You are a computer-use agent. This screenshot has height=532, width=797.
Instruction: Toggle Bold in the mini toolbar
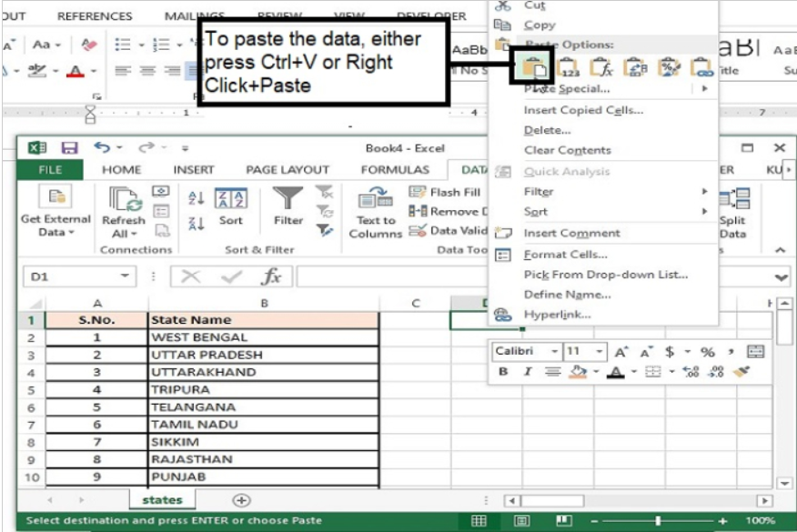click(x=503, y=371)
